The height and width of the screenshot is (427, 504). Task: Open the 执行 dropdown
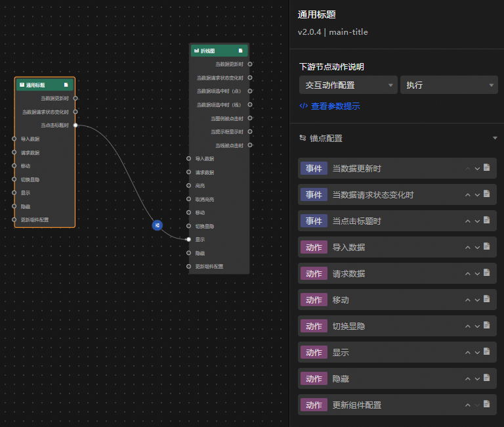pyautogui.click(x=449, y=85)
